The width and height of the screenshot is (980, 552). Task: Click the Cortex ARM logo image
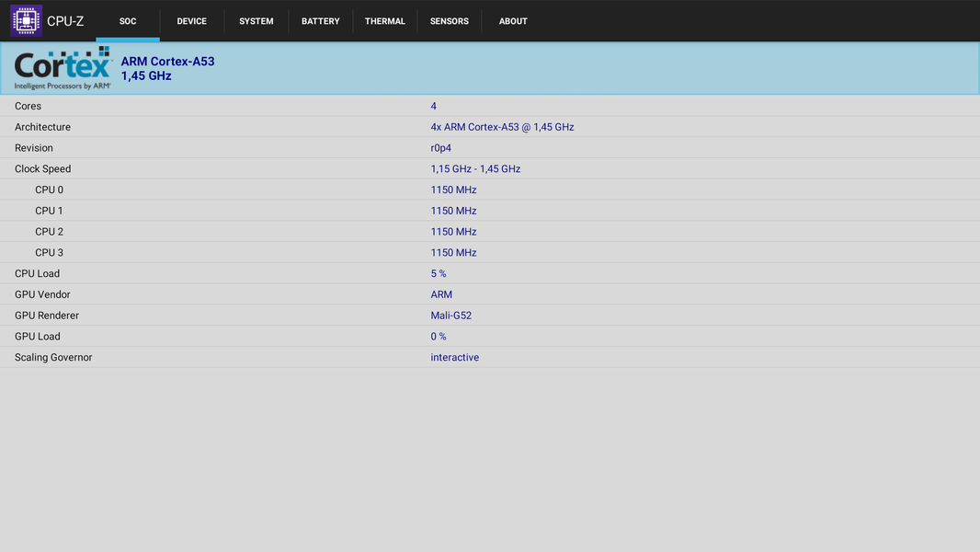pos(63,68)
